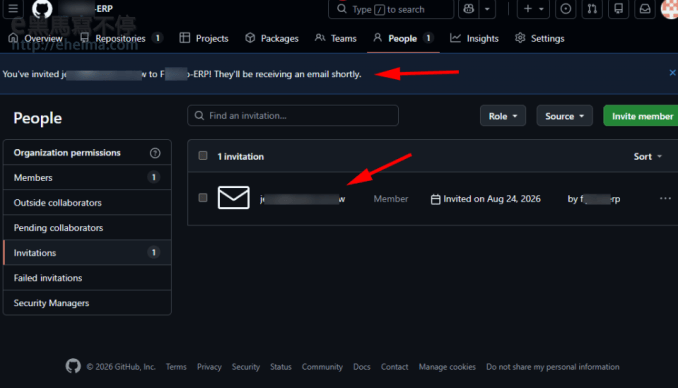Click the GitHub Octocat logo in header

pyautogui.click(x=42, y=9)
